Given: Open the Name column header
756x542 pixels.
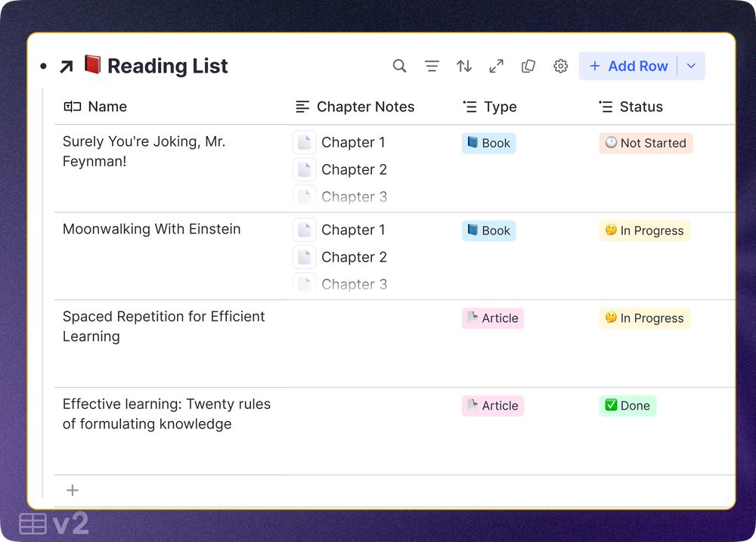Looking at the screenshot, I should [x=95, y=107].
